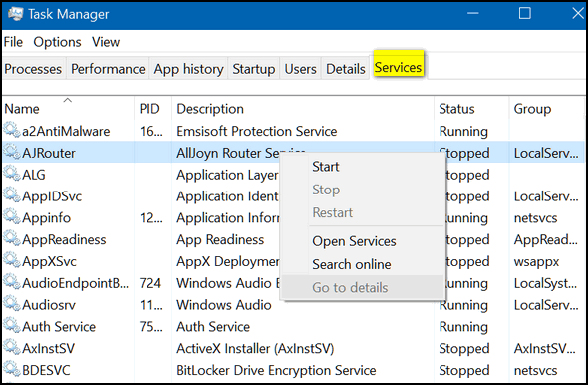Click the sort arrow above Name
The image size is (588, 385).
tap(67, 100)
